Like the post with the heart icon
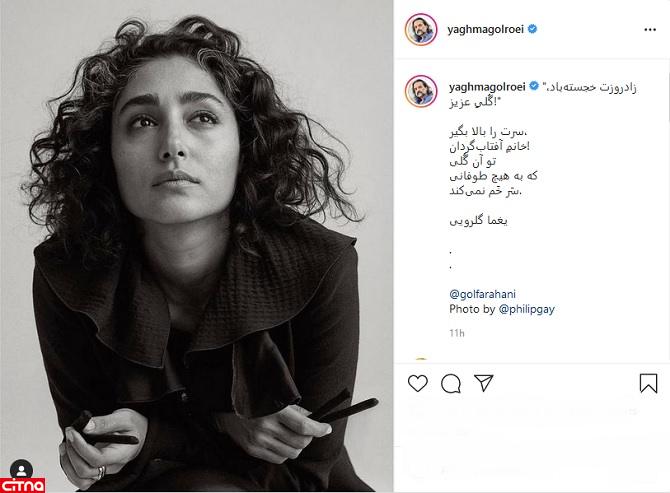The height and width of the screenshot is (493, 670). point(417,383)
